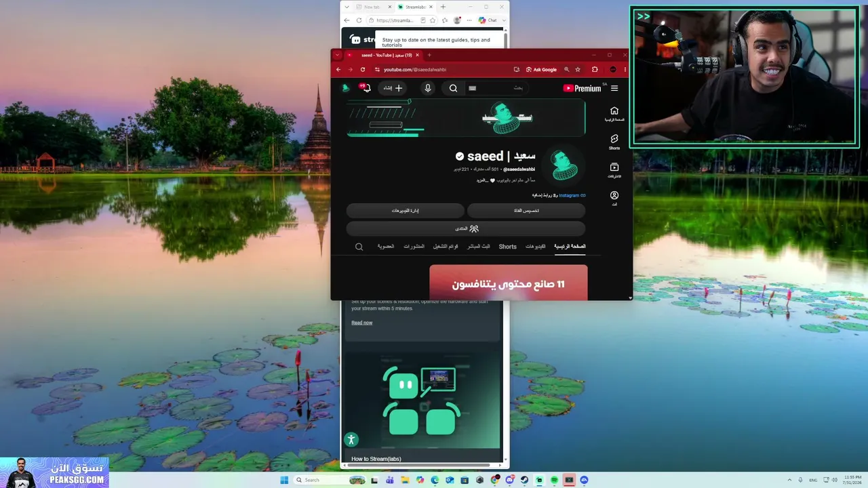
Task: Switch to the channel Videos tab
Action: [535, 247]
